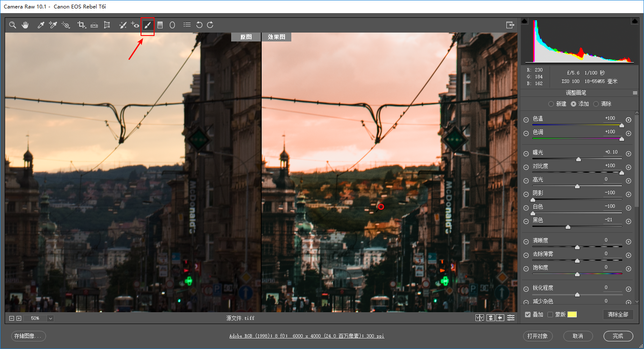Click the zoom out minus button
Viewport: 644px width, 349px height.
point(12,318)
